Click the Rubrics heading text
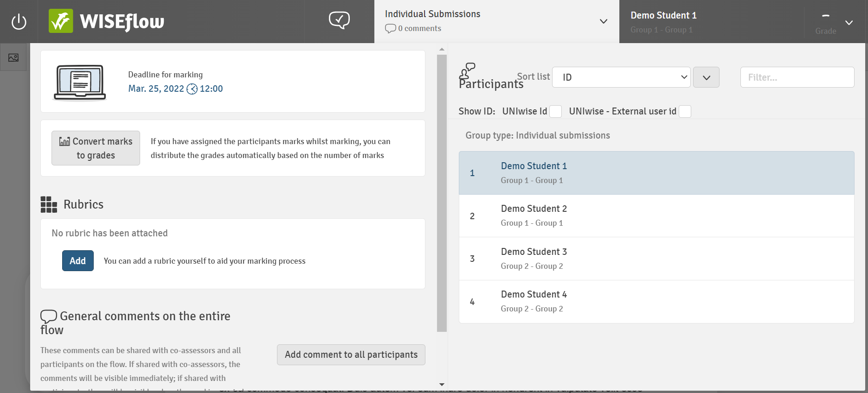Viewport: 868px width, 393px height. (x=84, y=204)
